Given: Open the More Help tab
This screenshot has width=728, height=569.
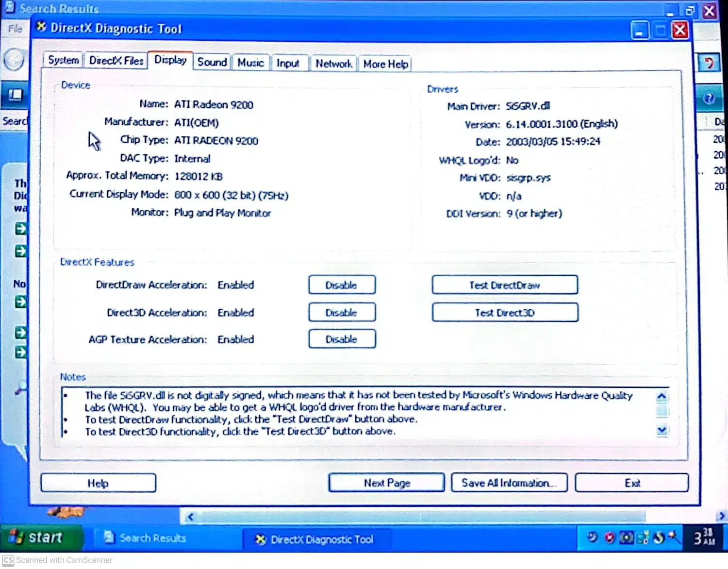Looking at the screenshot, I should tap(385, 64).
